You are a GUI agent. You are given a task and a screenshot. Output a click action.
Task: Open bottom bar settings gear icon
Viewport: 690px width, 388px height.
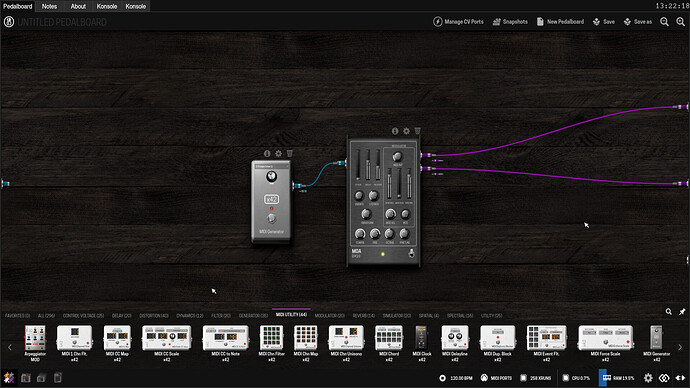tap(648, 377)
